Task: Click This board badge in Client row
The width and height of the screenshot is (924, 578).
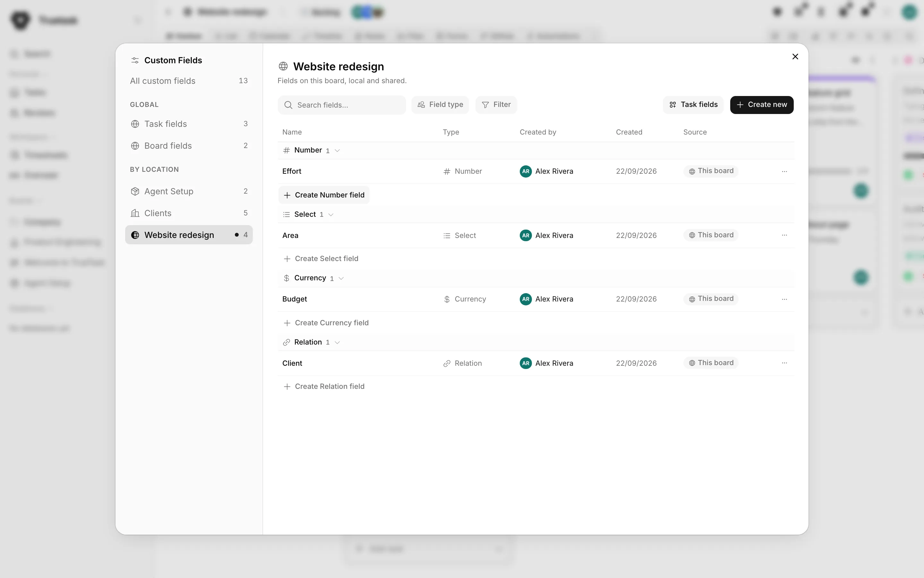Action: click(711, 363)
